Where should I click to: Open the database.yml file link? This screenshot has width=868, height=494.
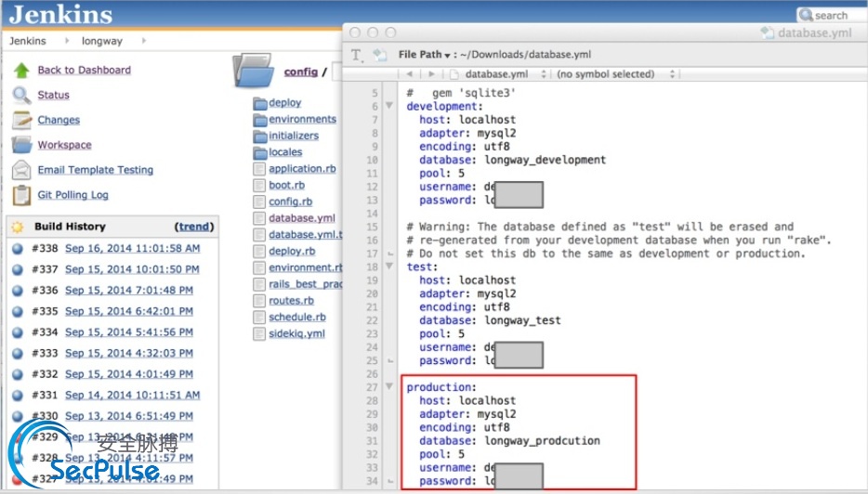(302, 218)
